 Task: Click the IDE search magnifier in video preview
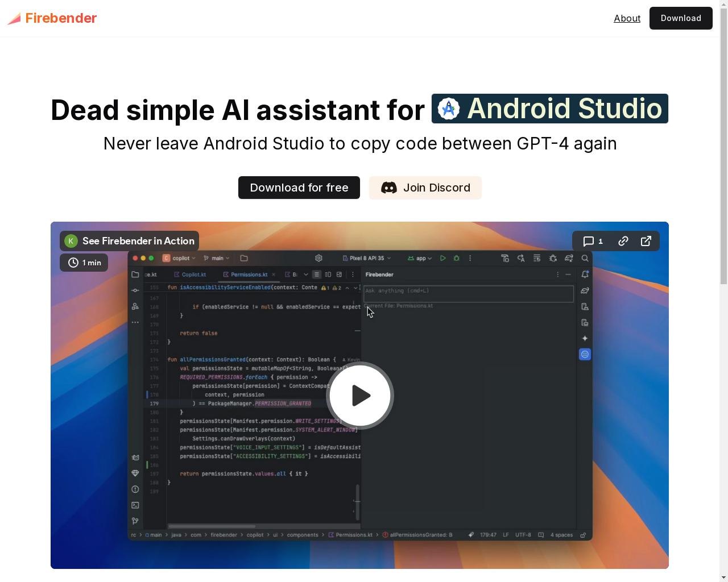(585, 258)
